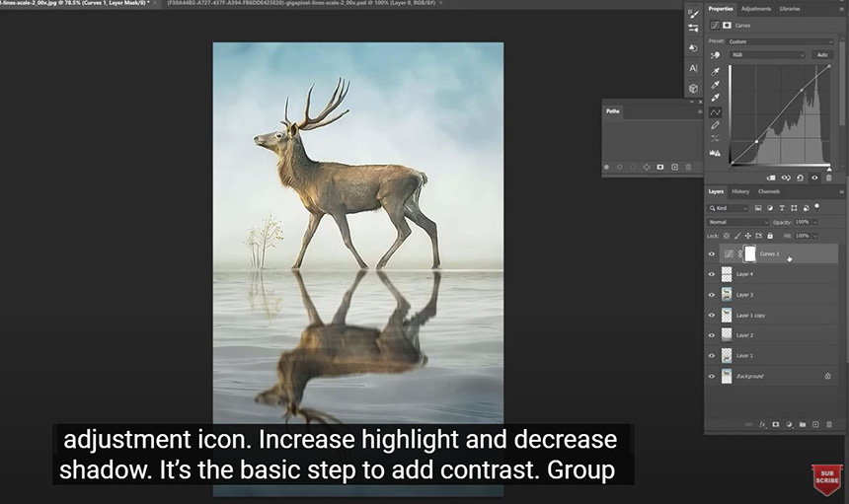Select the edit points curve tool
The image size is (849, 504).
pos(715,112)
